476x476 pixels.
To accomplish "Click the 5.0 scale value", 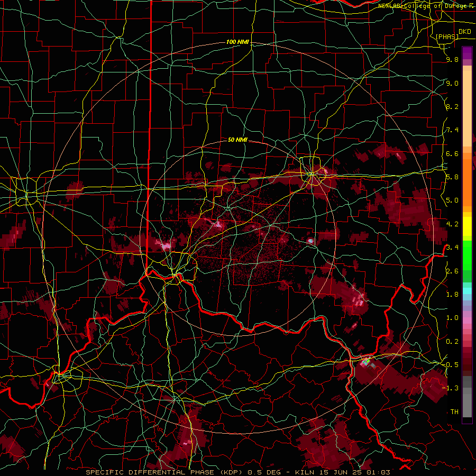I will tap(452, 200).
